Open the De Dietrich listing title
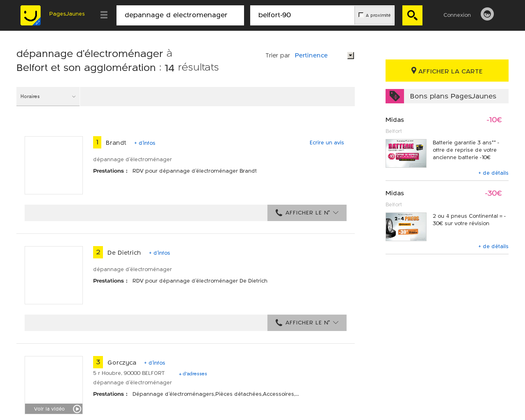The width and height of the screenshot is (525, 420). (x=124, y=253)
